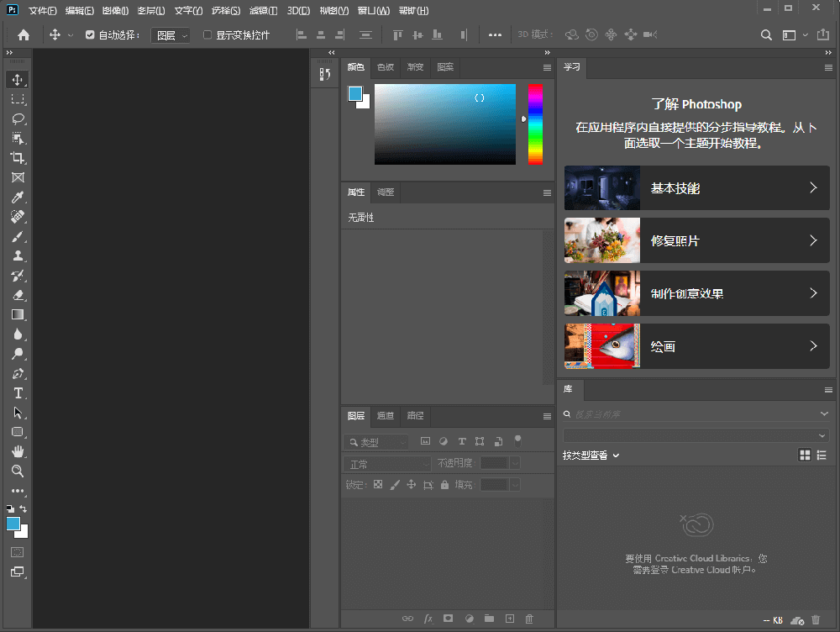Switch to the Swatches tab
The image size is (840, 632).
pyautogui.click(x=386, y=67)
